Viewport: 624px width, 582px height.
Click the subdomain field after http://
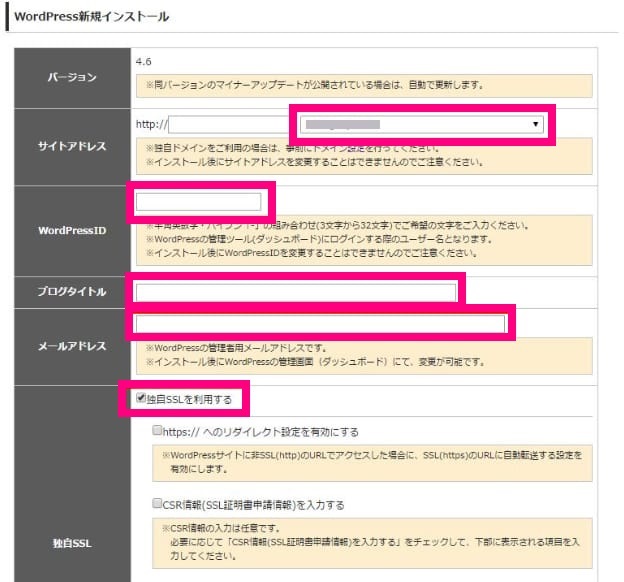point(229,125)
